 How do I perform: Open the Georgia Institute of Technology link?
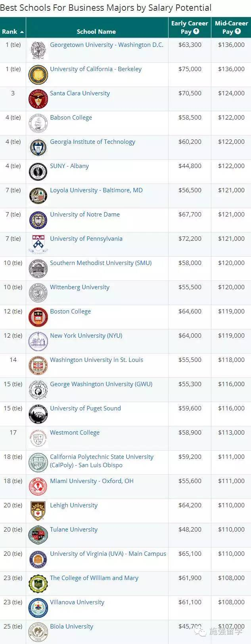point(92,142)
